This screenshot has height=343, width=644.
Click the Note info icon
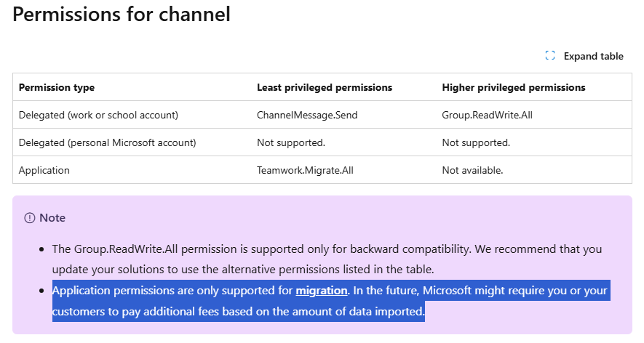tap(30, 218)
